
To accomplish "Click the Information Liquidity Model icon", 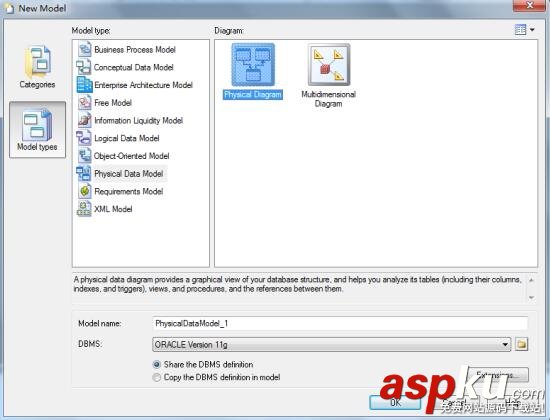I will [x=84, y=120].
